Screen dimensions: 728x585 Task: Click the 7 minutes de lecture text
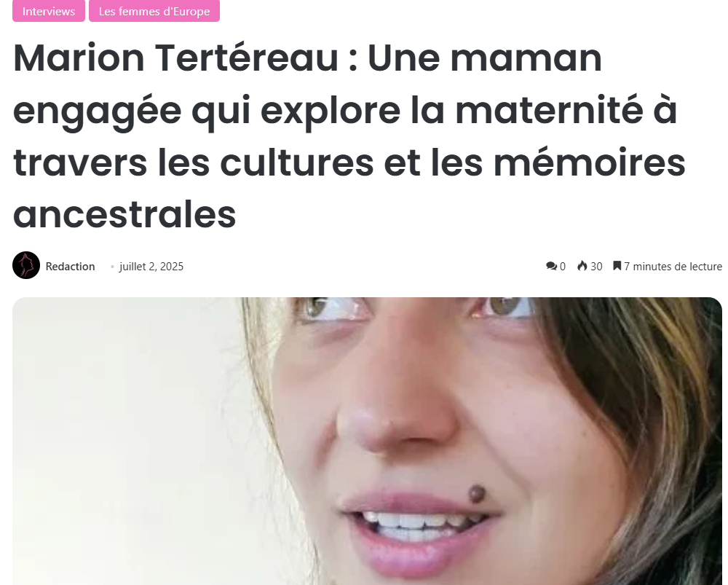click(x=673, y=266)
